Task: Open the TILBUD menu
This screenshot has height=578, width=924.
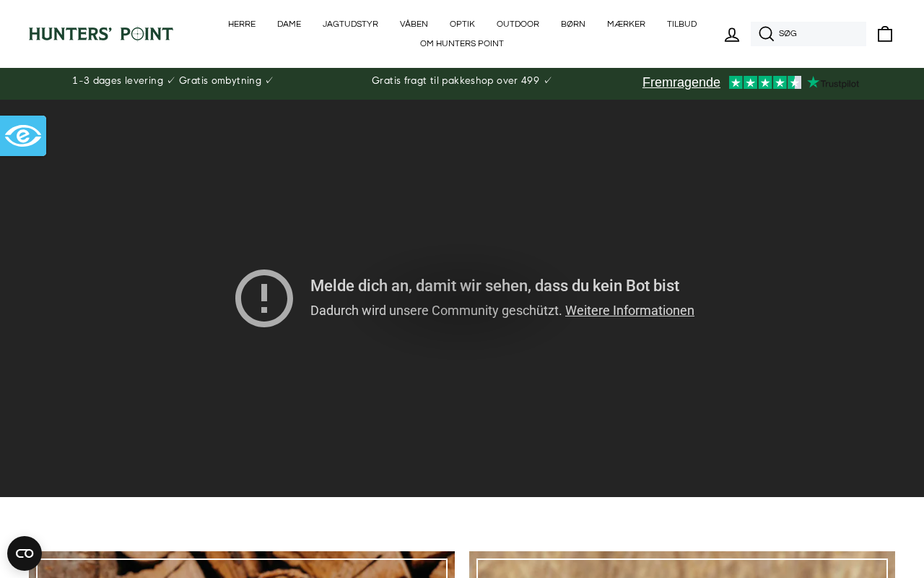Action: pyautogui.click(x=681, y=24)
